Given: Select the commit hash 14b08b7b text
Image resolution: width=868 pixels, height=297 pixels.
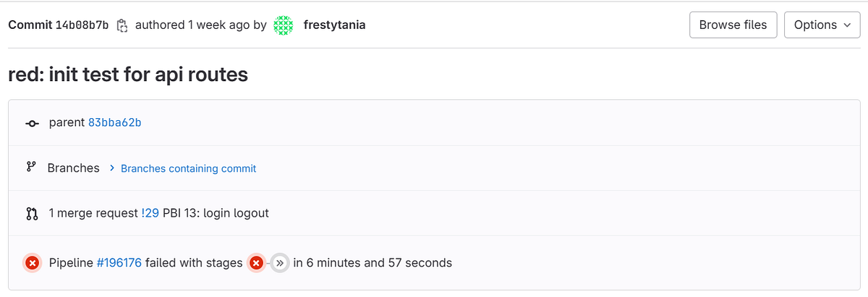Looking at the screenshot, I should (x=82, y=25).
